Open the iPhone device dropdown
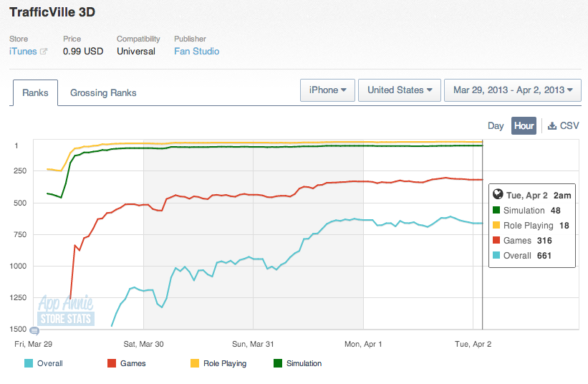 327,90
